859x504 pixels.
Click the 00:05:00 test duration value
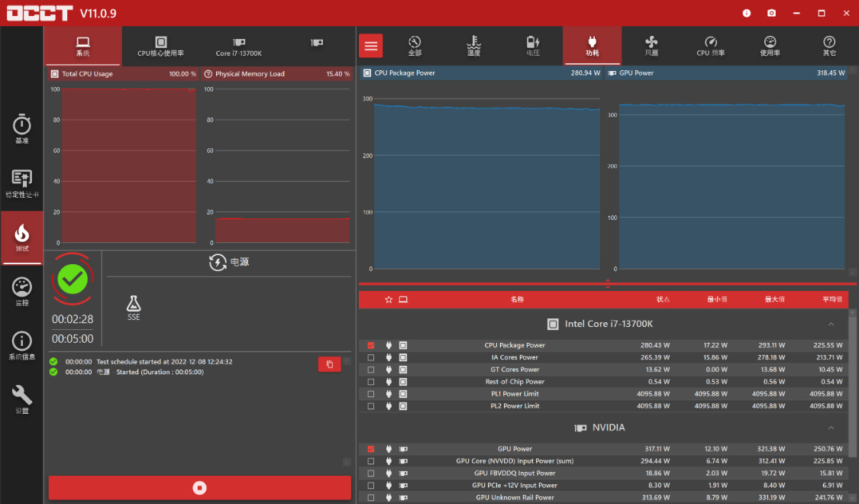tap(73, 339)
